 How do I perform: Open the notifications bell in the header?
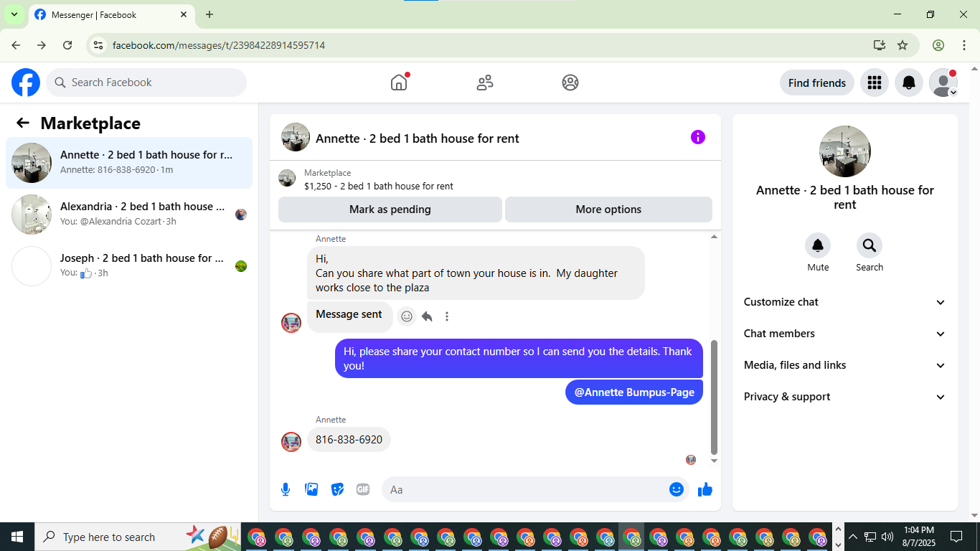(909, 83)
